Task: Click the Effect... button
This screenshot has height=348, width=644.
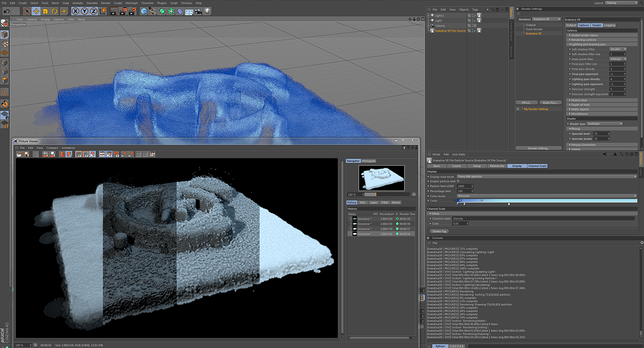Action: pyautogui.click(x=527, y=103)
